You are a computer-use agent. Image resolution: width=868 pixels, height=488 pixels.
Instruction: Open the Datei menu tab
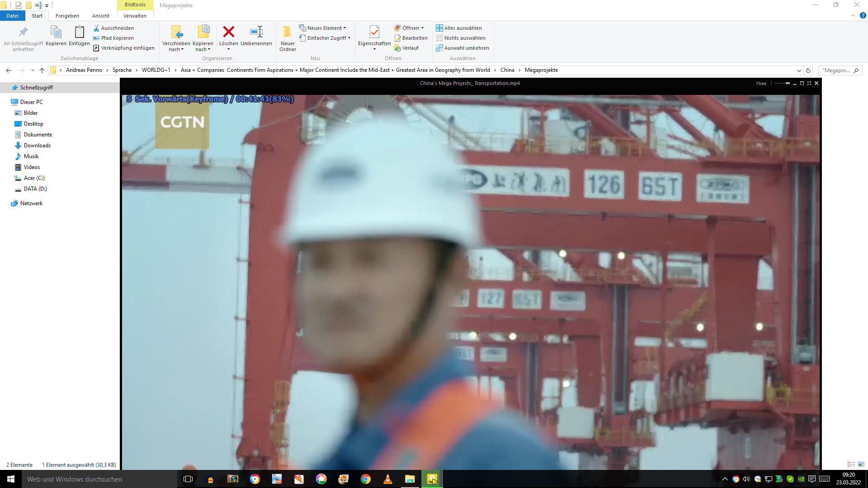click(x=13, y=16)
